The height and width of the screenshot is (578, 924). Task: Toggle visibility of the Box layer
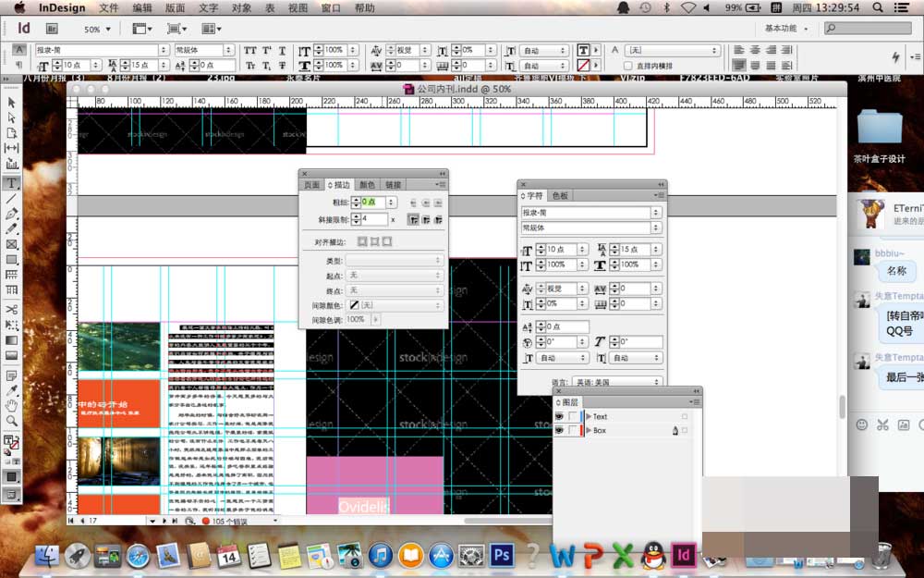(x=559, y=431)
